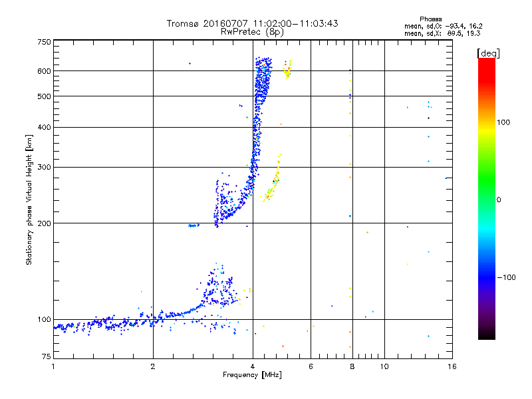
Task: Click the '0' colorbar tick label
Action: pos(499,199)
